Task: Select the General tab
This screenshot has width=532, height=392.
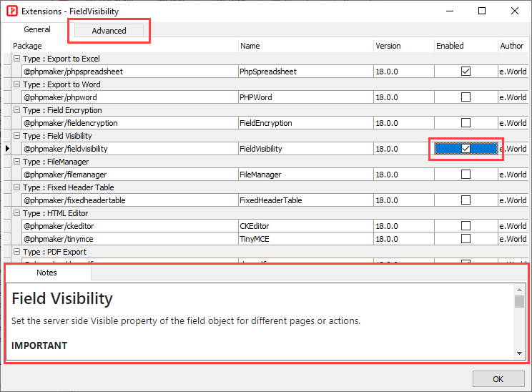Action: click(37, 30)
